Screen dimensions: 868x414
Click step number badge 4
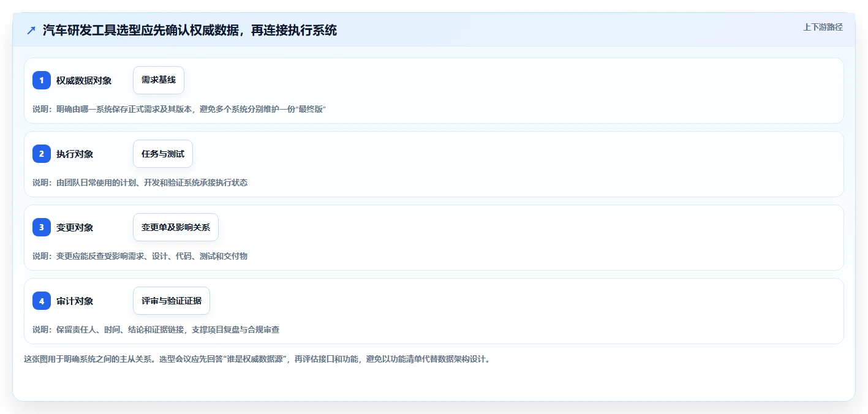point(42,301)
